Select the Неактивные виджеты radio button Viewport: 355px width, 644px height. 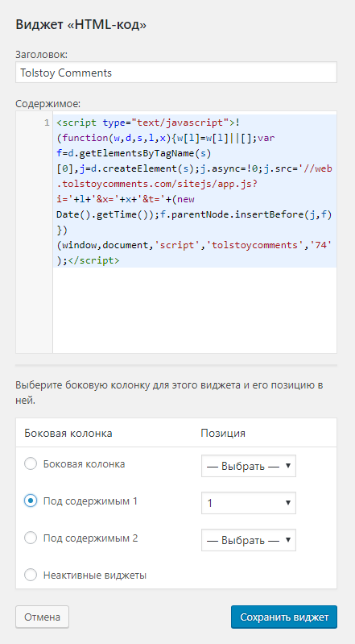pyautogui.click(x=31, y=575)
